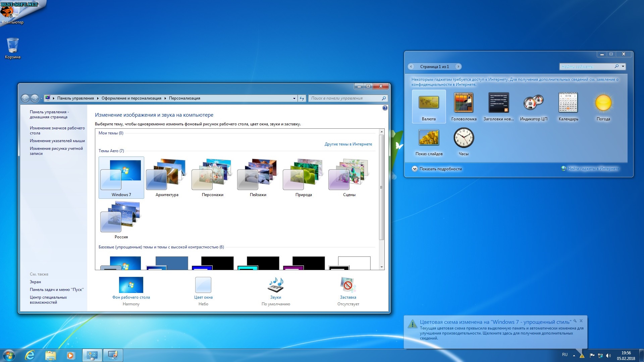The width and height of the screenshot is (644, 362).
Task: Click Панель управления breadcrumb item
Action: click(x=75, y=98)
